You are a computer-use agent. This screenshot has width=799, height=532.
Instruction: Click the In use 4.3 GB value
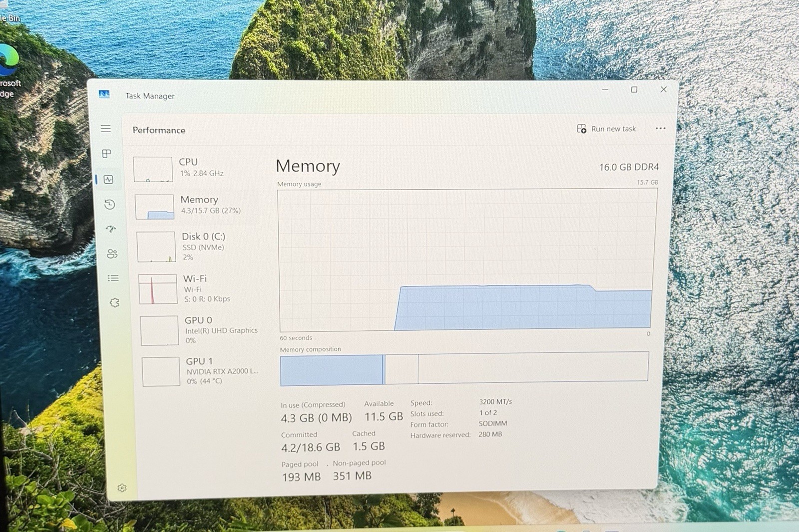coord(316,418)
